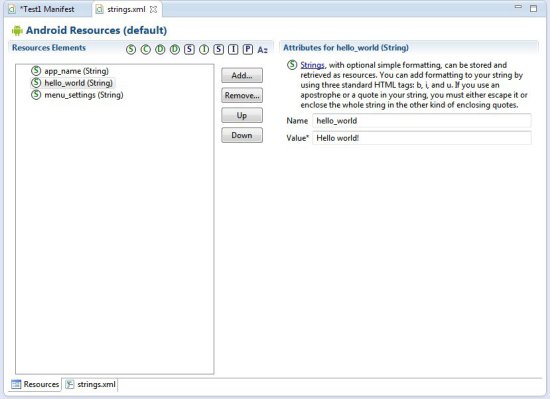Viewport: 550px width, 399px height.
Task: Click the Value field containing Hello world!
Action: coord(422,138)
